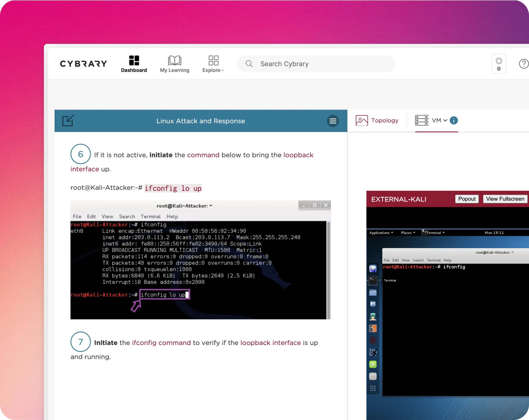Go to My Learning

(x=174, y=64)
